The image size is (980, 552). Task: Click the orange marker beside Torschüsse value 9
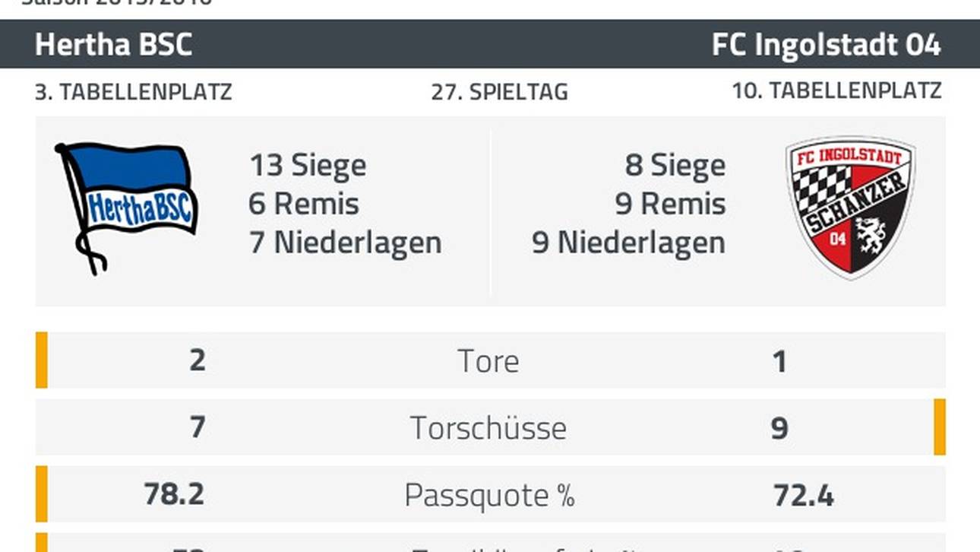pos(940,427)
